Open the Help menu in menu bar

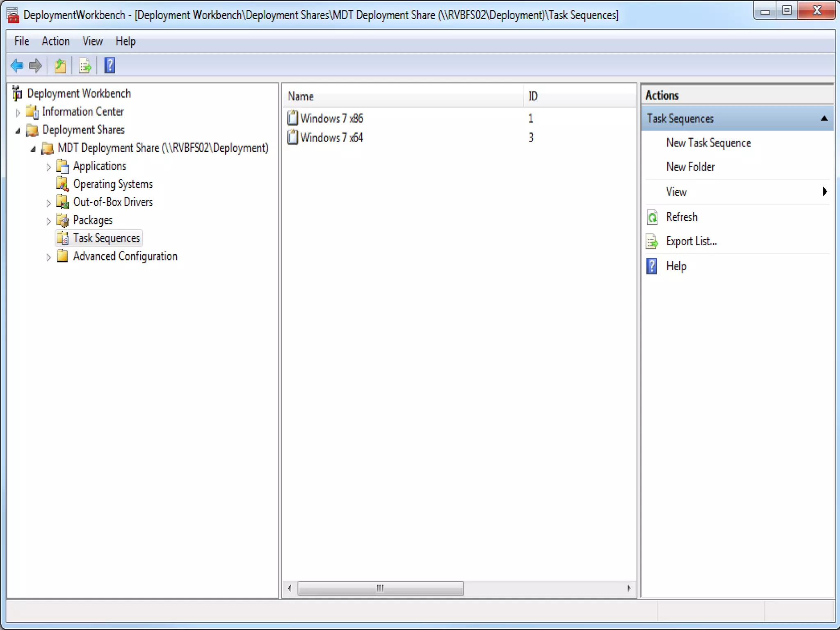[x=126, y=41]
